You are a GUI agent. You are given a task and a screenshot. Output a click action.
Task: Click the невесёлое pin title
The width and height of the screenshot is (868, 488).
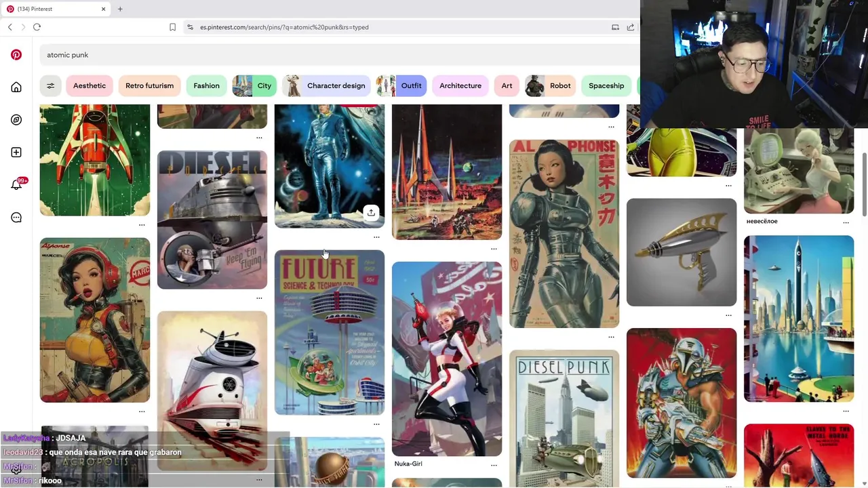click(762, 221)
